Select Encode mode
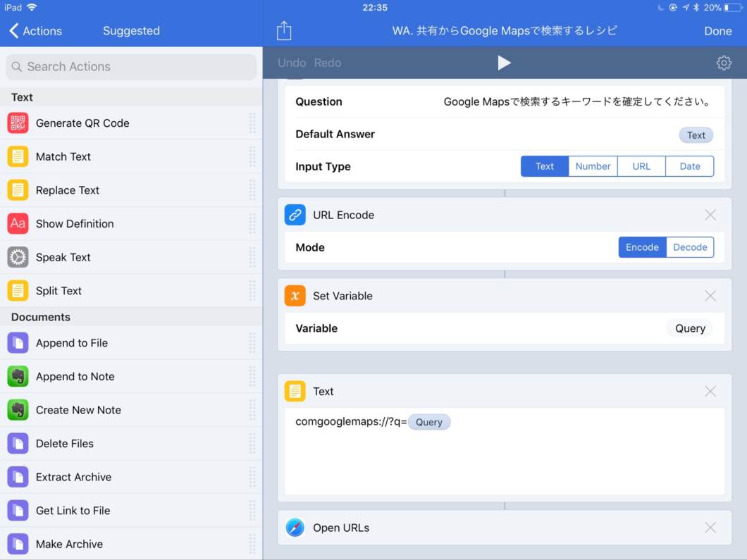 tap(642, 247)
